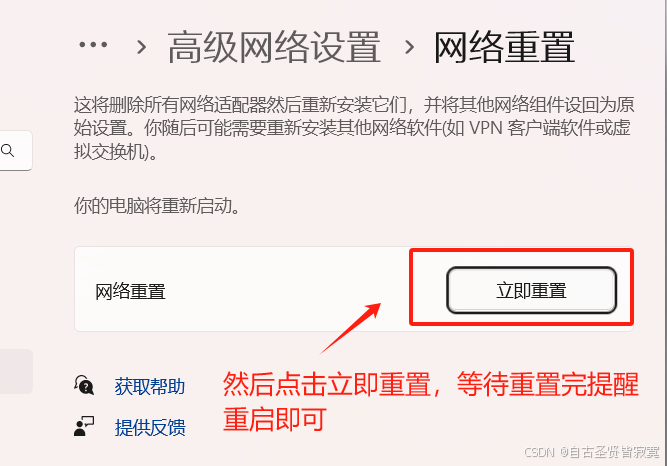Screen dimensions: 667x466
Task: Click the red instruction text 然后点击立即重置
Action: pos(327,384)
